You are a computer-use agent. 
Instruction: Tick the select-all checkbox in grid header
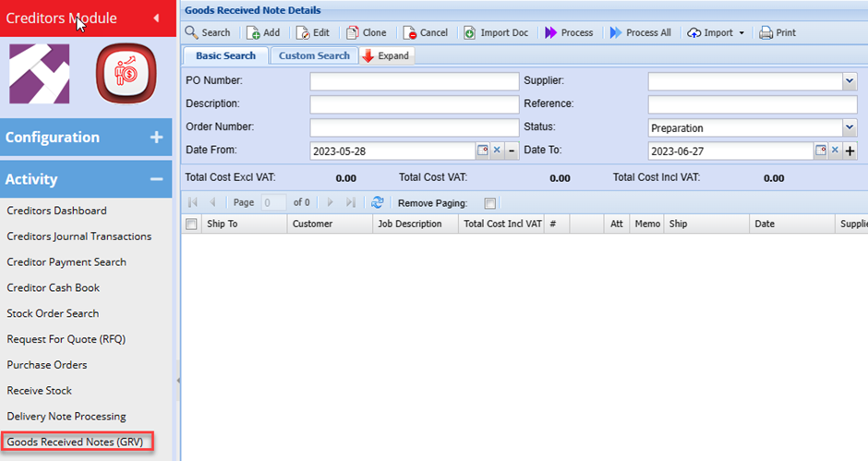click(191, 224)
